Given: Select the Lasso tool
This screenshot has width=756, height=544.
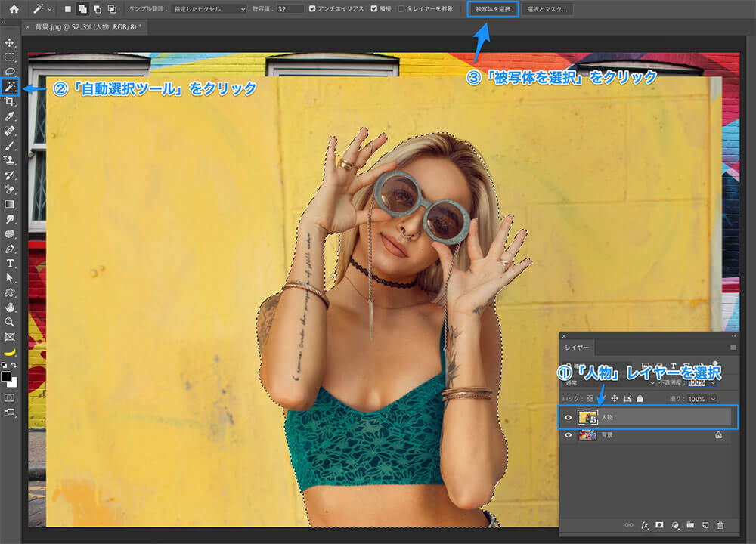Looking at the screenshot, I should point(10,72).
